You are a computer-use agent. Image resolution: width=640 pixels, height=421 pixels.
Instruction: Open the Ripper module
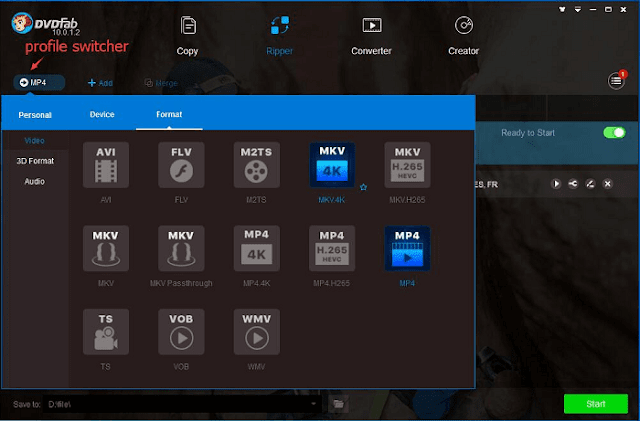(x=280, y=36)
